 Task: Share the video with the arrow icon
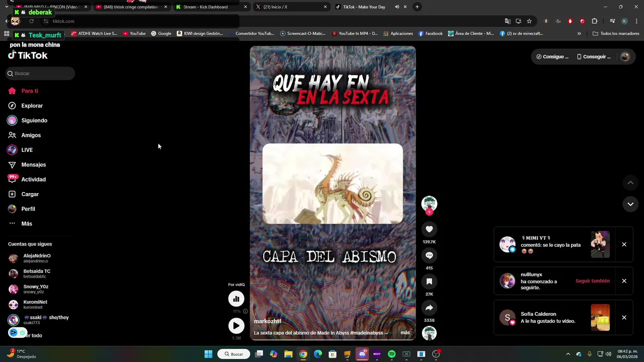tap(429, 308)
